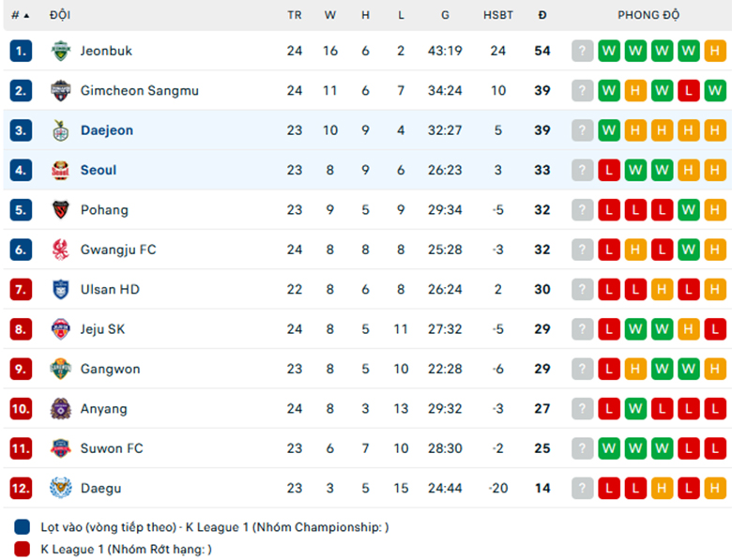Click the Gwangju FC crest icon
The width and height of the screenshot is (732, 560).
pyautogui.click(x=61, y=250)
